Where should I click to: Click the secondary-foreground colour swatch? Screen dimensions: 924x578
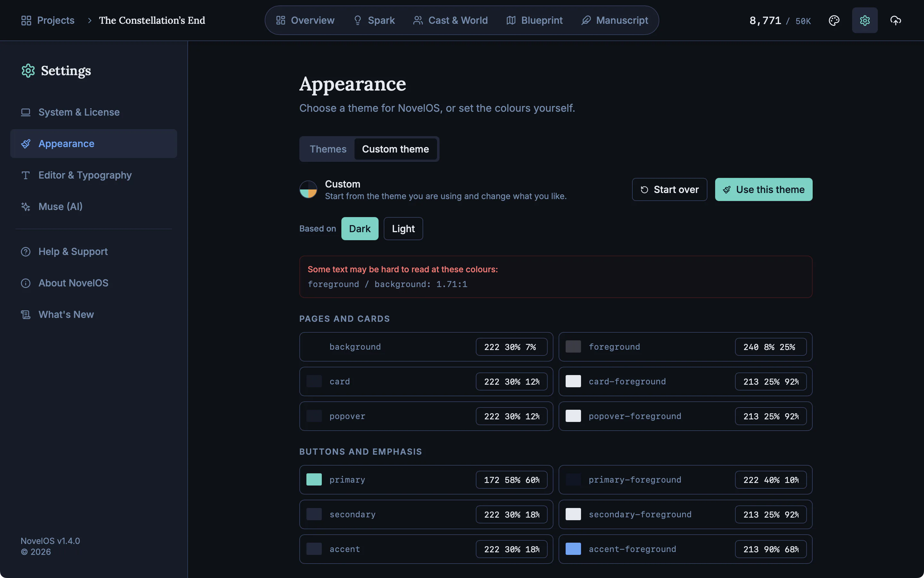573,514
